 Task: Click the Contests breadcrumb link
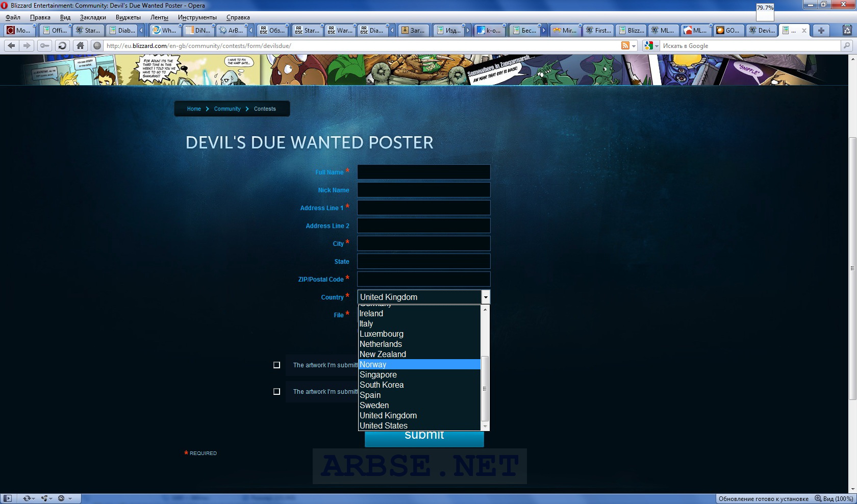265,109
